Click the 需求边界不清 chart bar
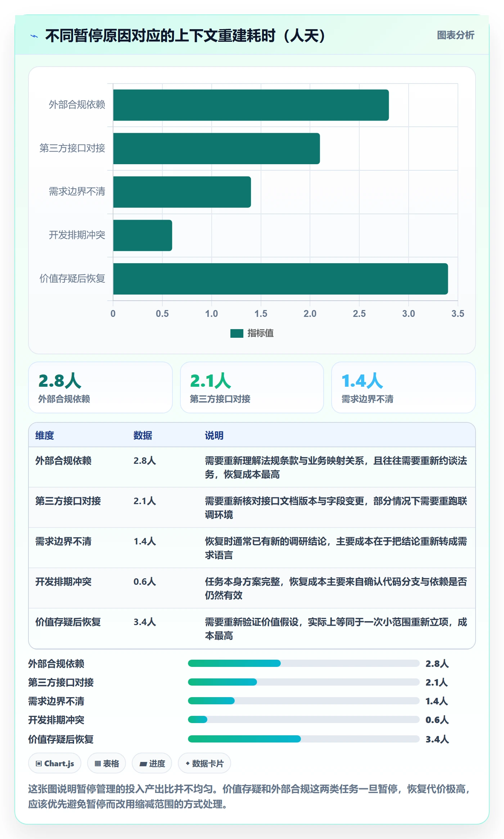Viewport: 504px width, 839px height. (x=182, y=192)
